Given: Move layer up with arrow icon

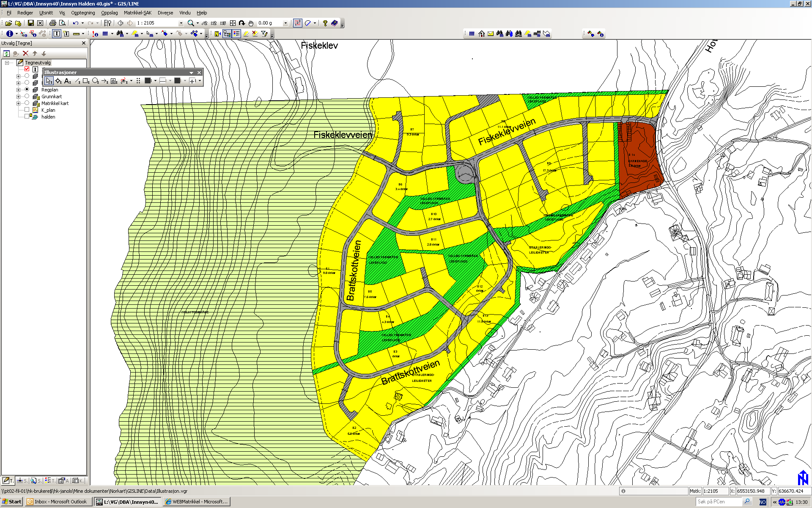Looking at the screenshot, I should click(x=35, y=53).
